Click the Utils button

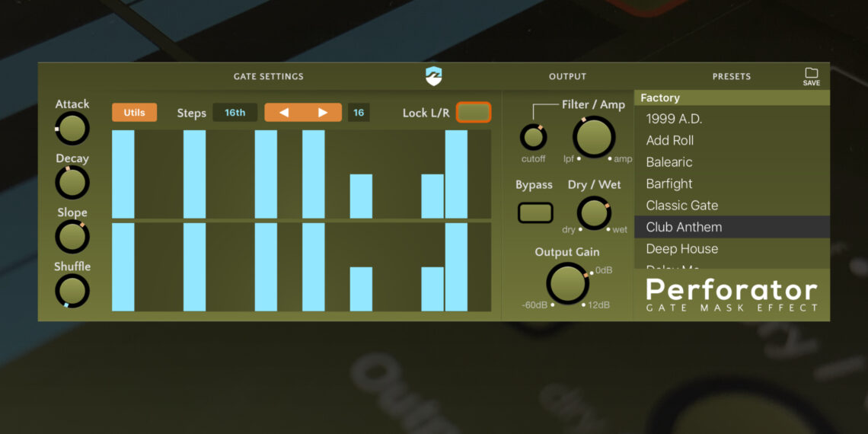(134, 113)
